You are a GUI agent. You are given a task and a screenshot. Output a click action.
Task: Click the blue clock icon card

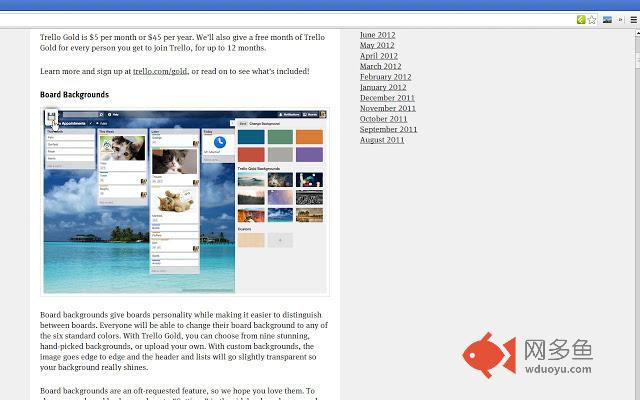[x=220, y=142]
